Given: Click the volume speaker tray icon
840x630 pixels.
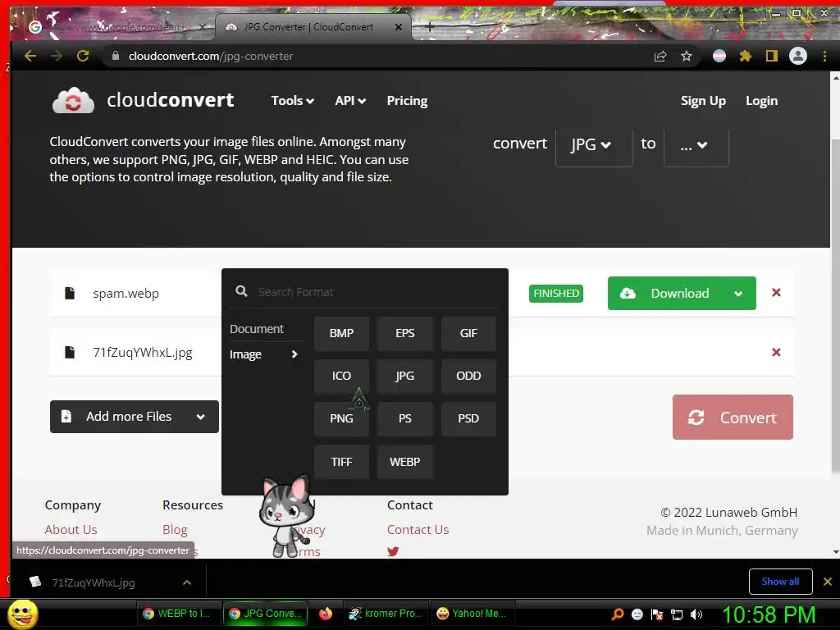Looking at the screenshot, I should pos(696,614).
